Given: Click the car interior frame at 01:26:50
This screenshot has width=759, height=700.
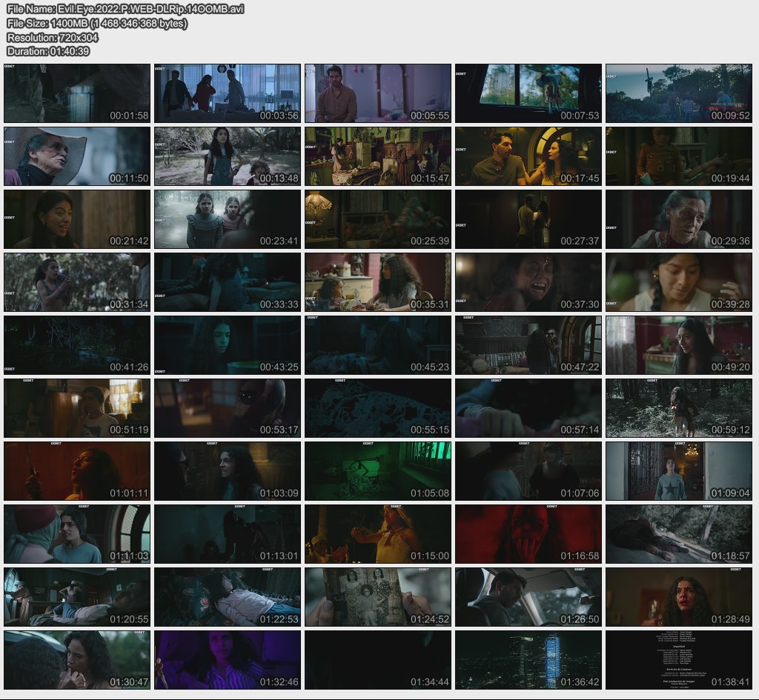Looking at the screenshot, I should (x=528, y=597).
